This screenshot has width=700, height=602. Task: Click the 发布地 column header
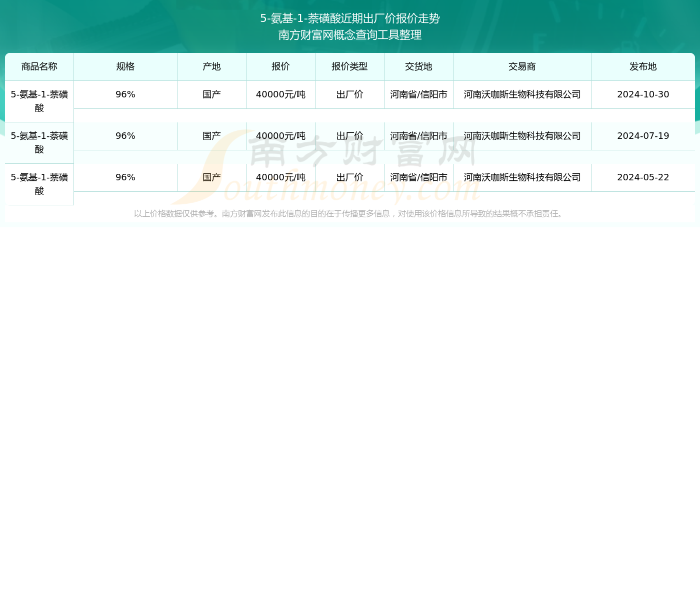(643, 66)
